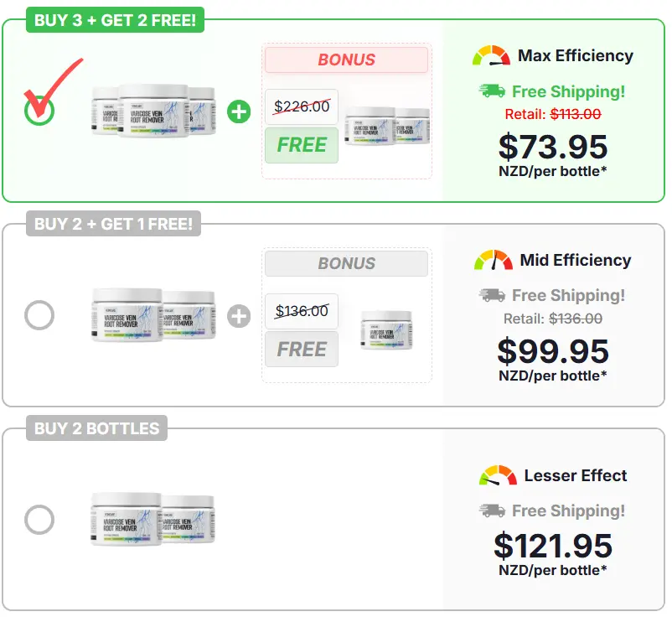
Task: Click the plus icon in the top bundle
Action: [237, 111]
